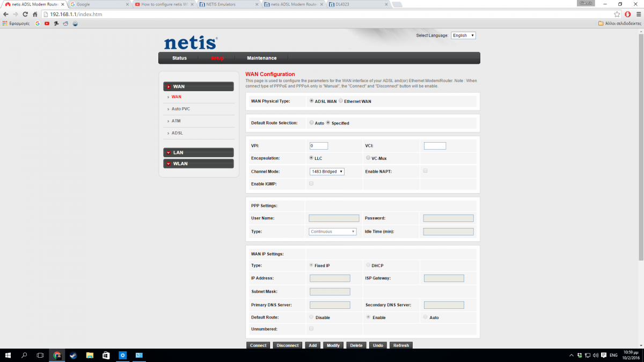The height and width of the screenshot is (362, 644).
Task: Click the Undo button
Action: point(378,345)
